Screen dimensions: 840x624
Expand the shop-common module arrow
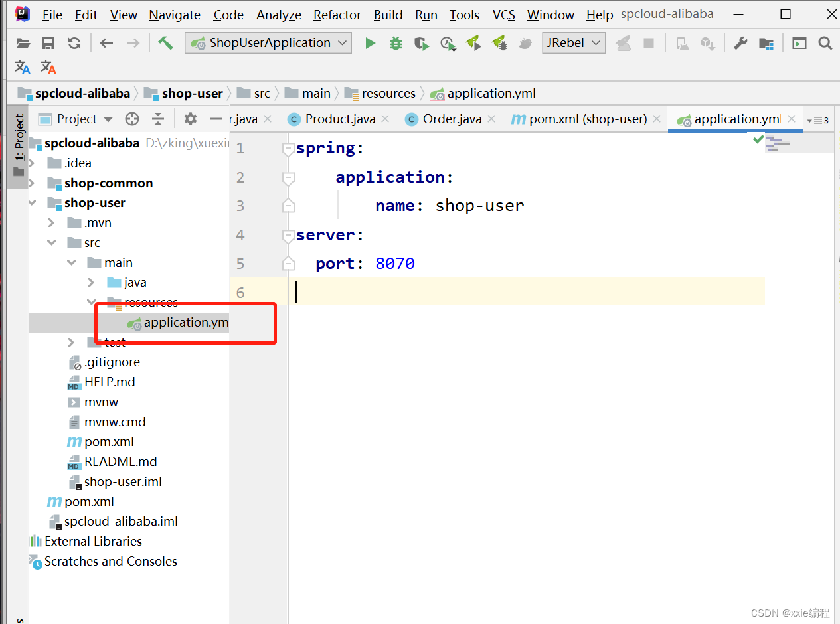[32, 183]
